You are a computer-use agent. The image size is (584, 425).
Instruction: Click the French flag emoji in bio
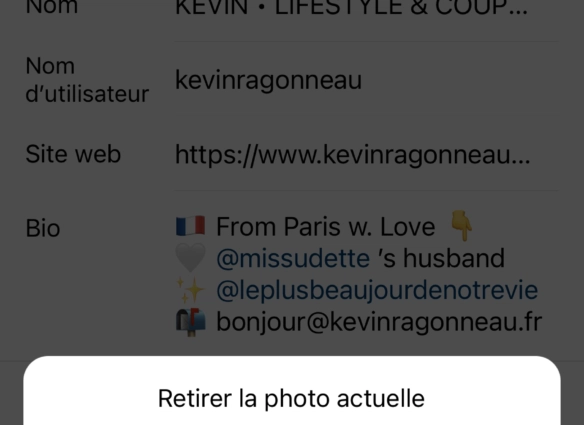click(190, 226)
